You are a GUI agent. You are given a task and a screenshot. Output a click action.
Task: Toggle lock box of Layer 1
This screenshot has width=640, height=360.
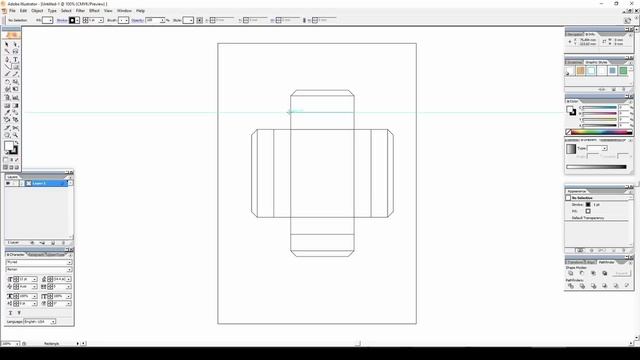pyautogui.click(x=15, y=183)
